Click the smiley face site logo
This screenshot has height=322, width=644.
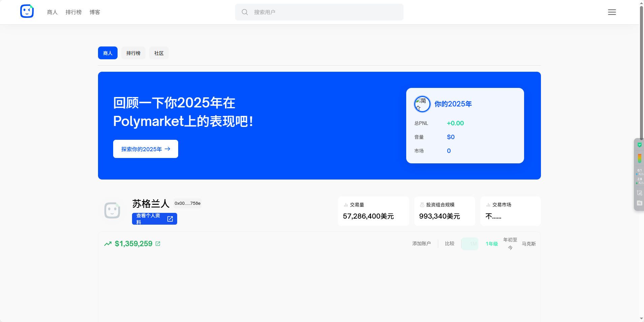tap(27, 11)
